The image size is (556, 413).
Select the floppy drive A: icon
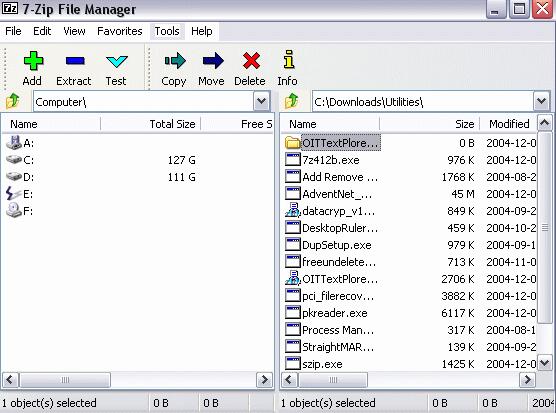coord(14,143)
